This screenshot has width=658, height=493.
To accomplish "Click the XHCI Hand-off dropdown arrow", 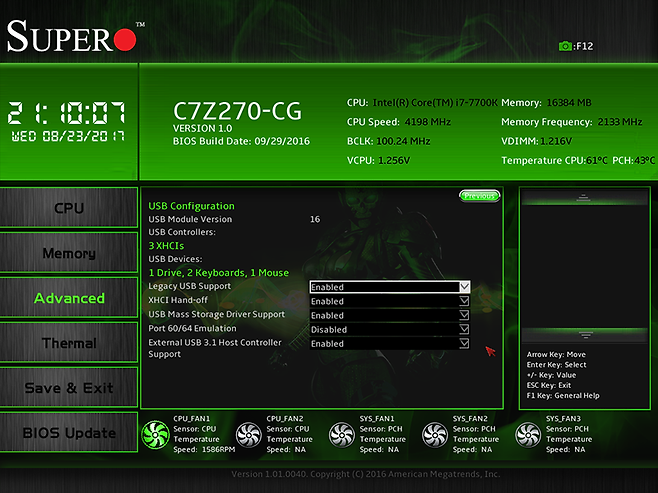I will click(x=464, y=301).
